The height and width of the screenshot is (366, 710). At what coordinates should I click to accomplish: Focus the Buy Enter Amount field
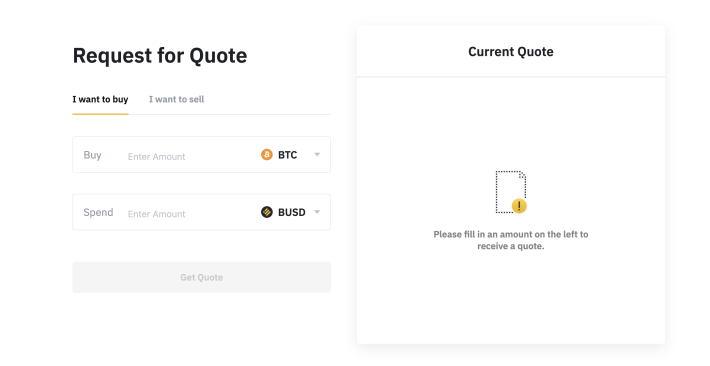click(x=188, y=156)
